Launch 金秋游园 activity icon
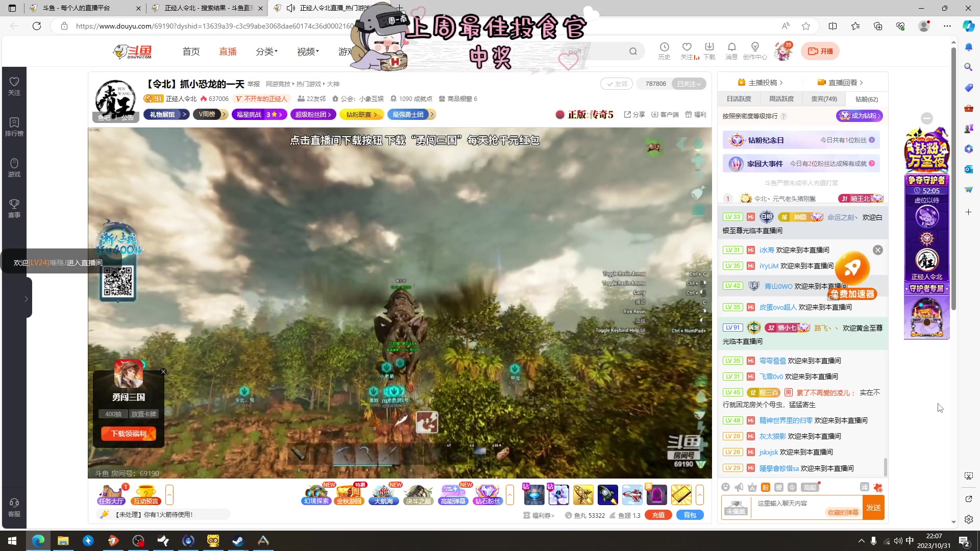The height and width of the screenshot is (551, 980). (x=349, y=495)
